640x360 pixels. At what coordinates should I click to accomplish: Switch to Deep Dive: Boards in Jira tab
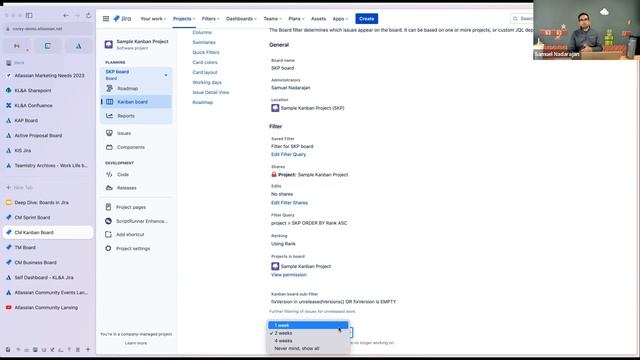coord(48,202)
